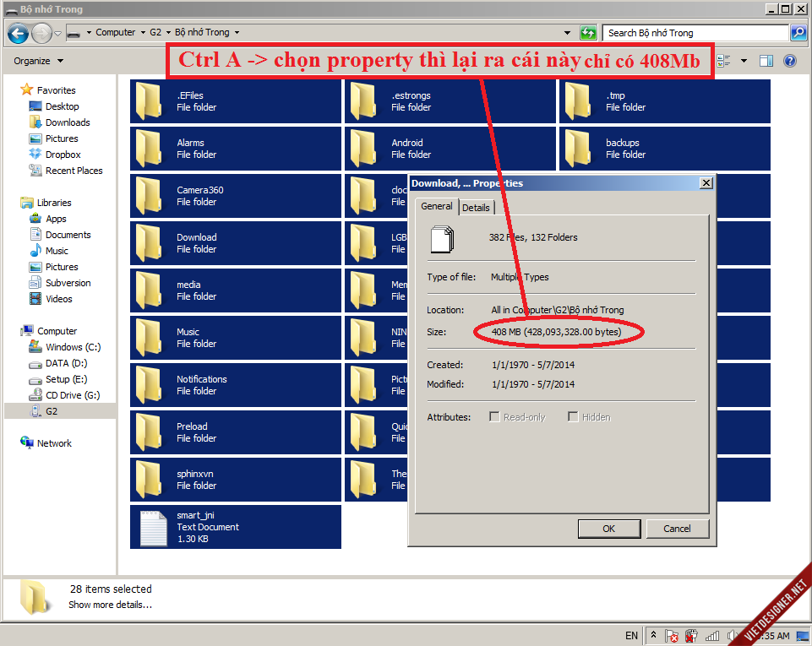Click the search magnifier icon
The height and width of the screenshot is (646, 812).
point(798,33)
